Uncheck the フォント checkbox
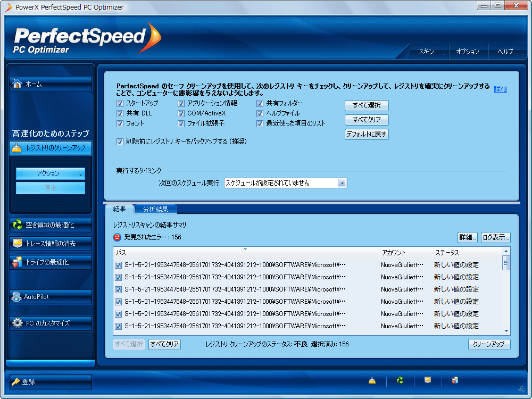Viewport: 532px width, 399px height. coord(120,123)
